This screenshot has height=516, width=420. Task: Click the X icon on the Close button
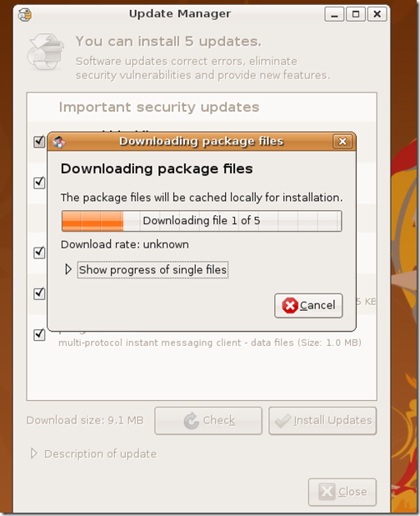coord(327,492)
